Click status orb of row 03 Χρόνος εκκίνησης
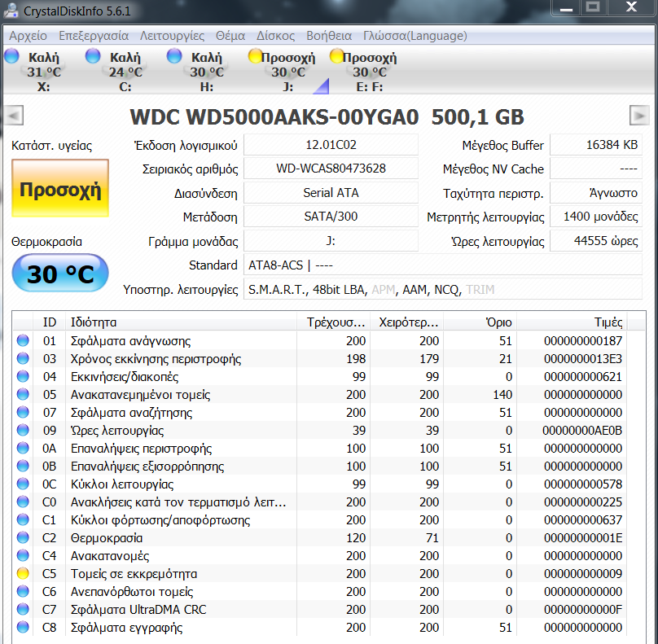This screenshot has height=644, width=658. pos(23,358)
